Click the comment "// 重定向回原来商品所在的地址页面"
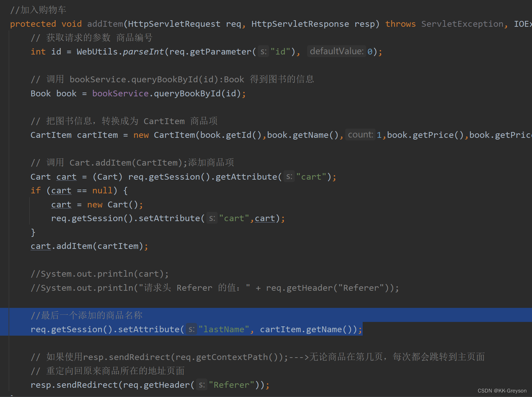The image size is (532, 397). [x=108, y=371]
